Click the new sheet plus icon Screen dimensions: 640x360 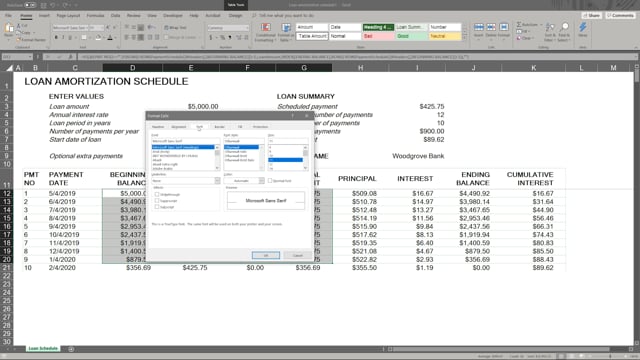(x=71, y=349)
